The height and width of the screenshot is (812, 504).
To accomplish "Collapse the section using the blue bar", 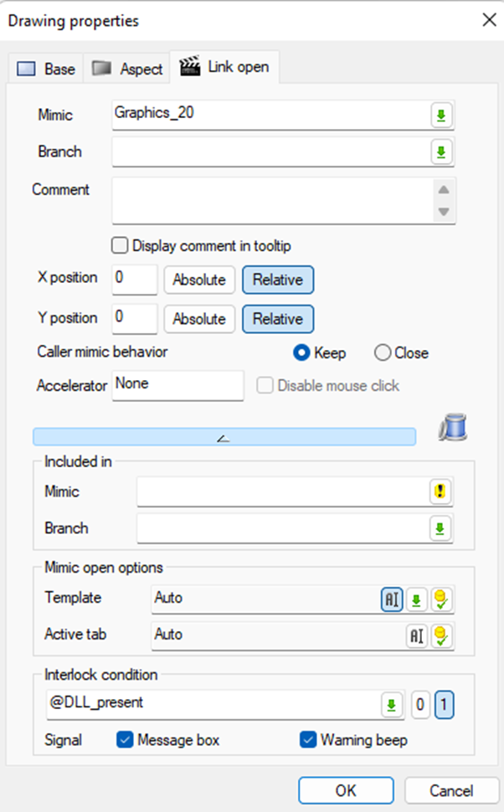I will 224,436.
